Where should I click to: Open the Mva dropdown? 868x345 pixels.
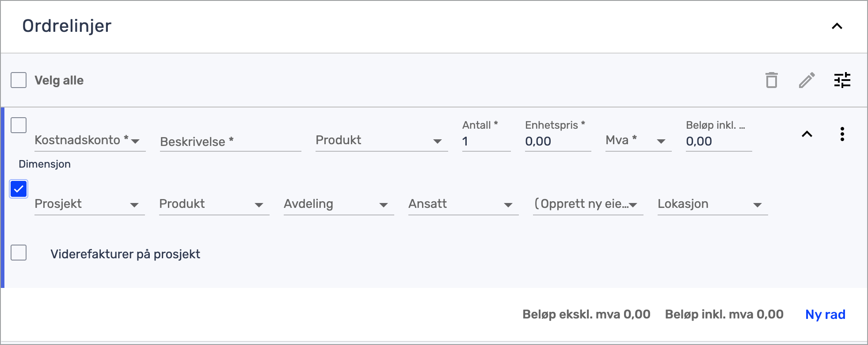click(638, 141)
